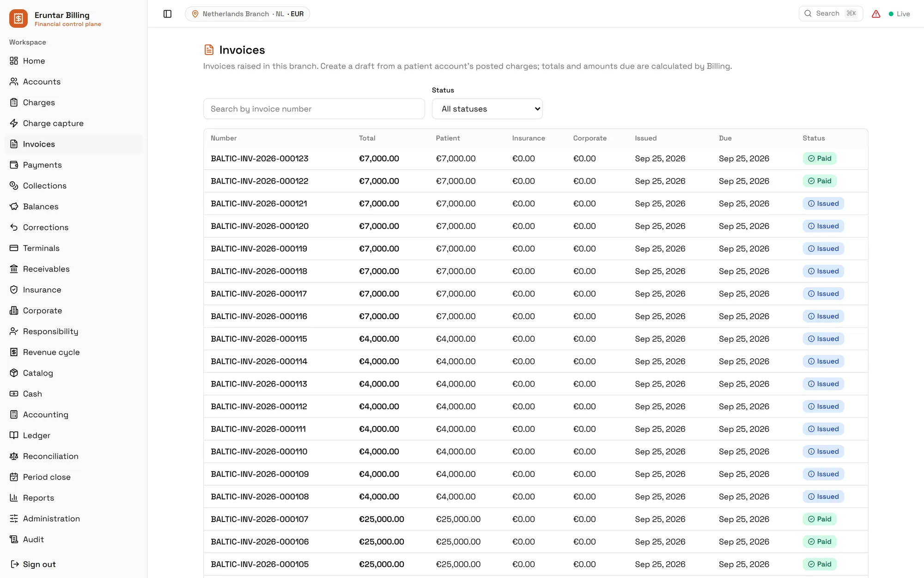924x578 pixels.
Task: Click the Total column header
Action: [367, 138]
